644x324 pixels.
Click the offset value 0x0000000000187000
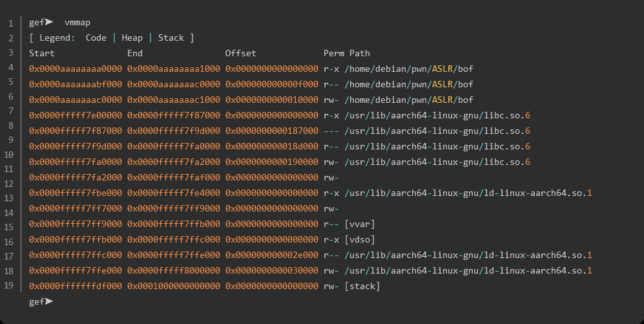[271, 131]
